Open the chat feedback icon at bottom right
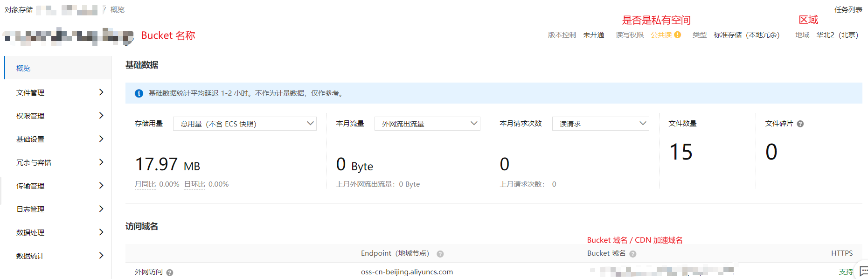Image resolution: width=868 pixels, height=279 pixels. pyautogui.click(x=863, y=271)
